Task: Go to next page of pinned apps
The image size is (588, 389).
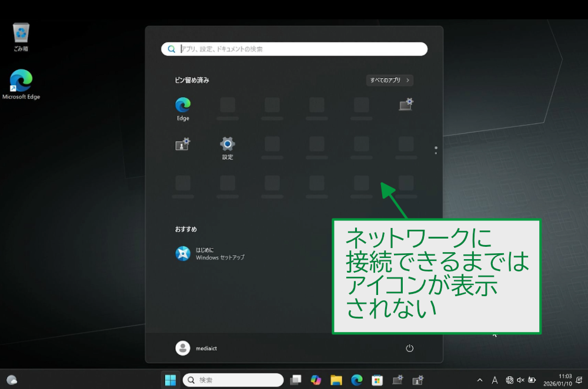Action: coord(436,153)
